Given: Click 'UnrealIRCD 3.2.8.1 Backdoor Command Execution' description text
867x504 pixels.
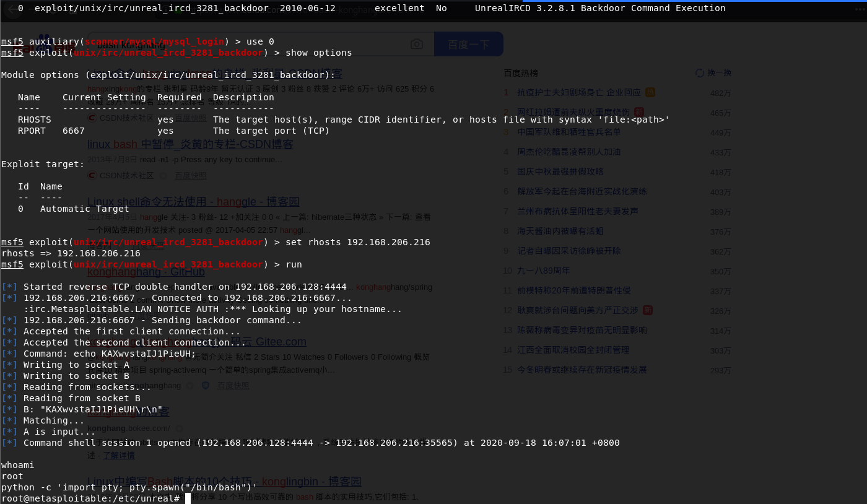Looking at the screenshot, I should [x=600, y=8].
